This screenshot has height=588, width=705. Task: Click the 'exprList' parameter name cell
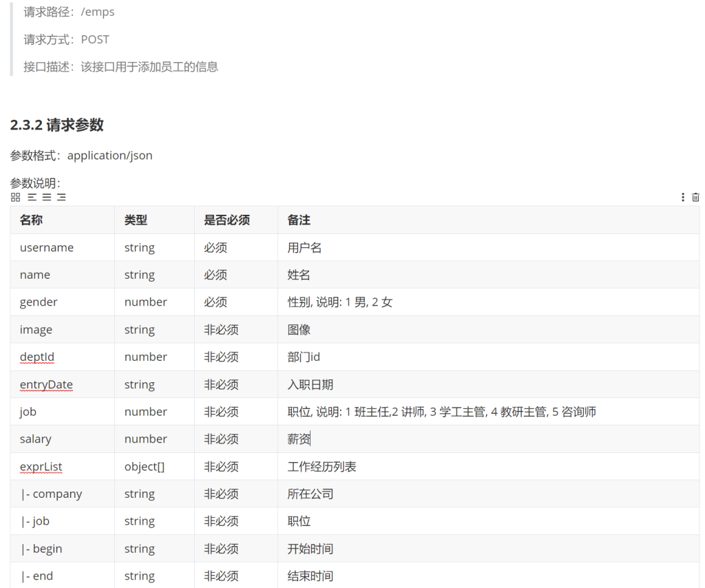(41, 467)
